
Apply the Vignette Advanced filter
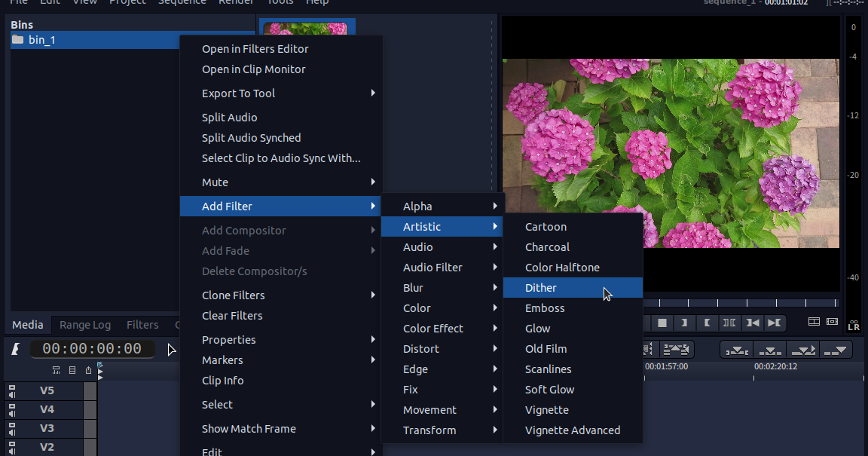point(573,430)
